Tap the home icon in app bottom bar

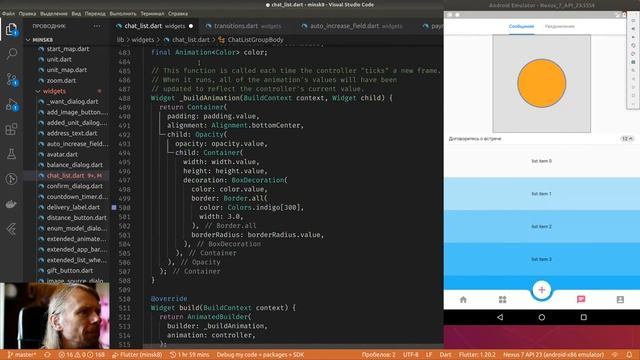463,300
